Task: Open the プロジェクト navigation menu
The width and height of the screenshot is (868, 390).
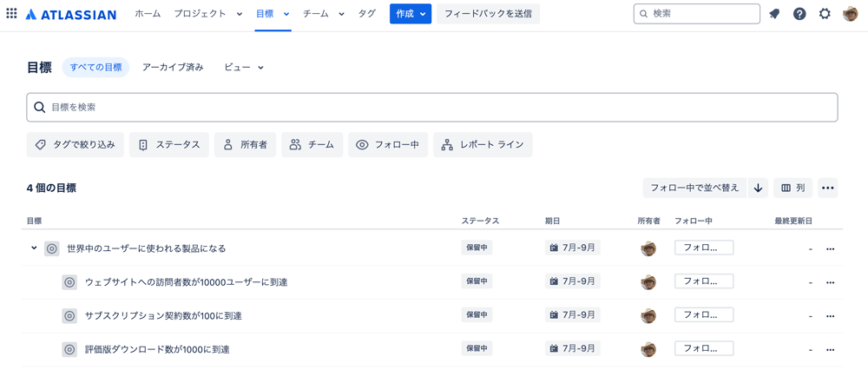Action: pos(208,14)
